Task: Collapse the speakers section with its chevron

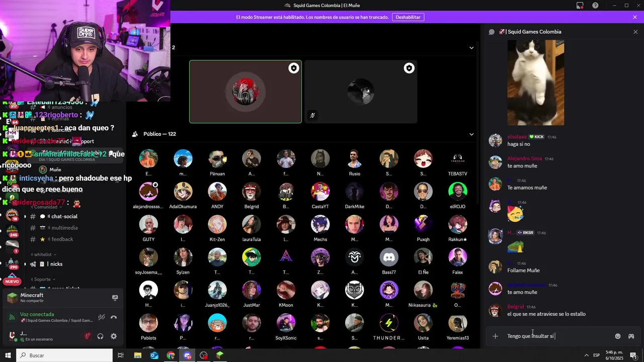Action: pyautogui.click(x=471, y=48)
